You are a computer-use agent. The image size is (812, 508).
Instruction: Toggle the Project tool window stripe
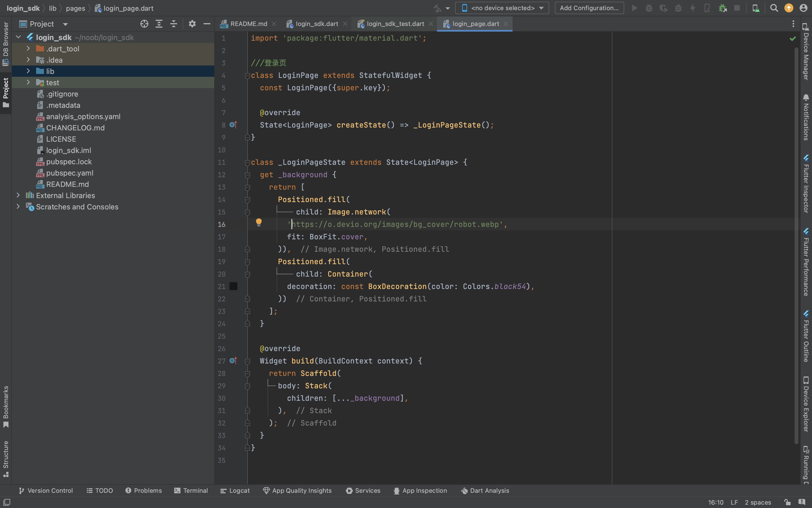[6, 93]
